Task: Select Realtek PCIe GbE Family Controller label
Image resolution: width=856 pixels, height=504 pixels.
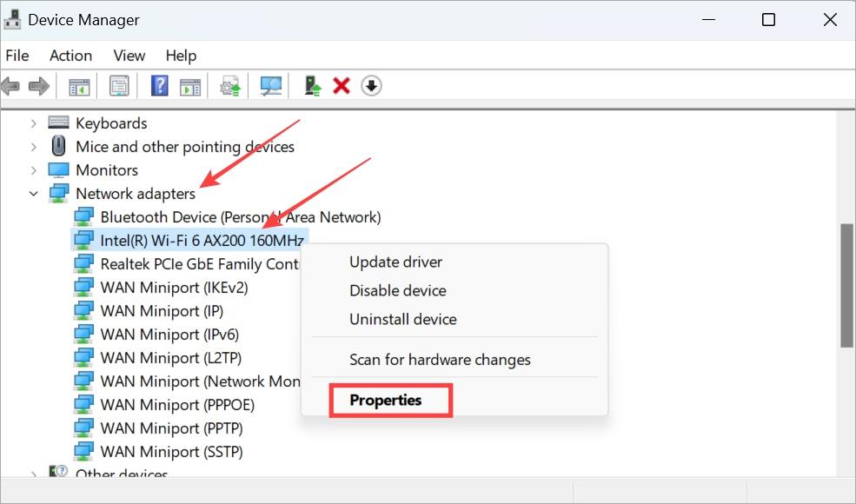Action: point(200,264)
